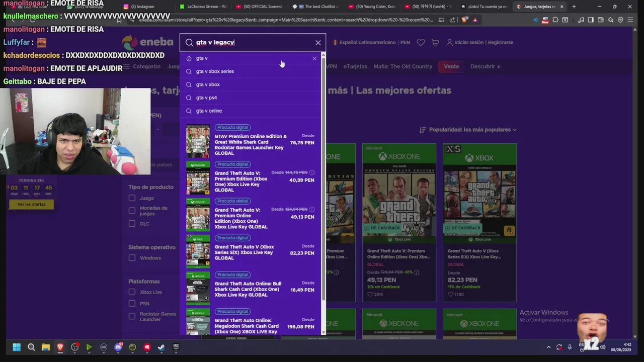Click the info icon next to 124,94 PEN
644x362 pixels.
tap(312, 209)
